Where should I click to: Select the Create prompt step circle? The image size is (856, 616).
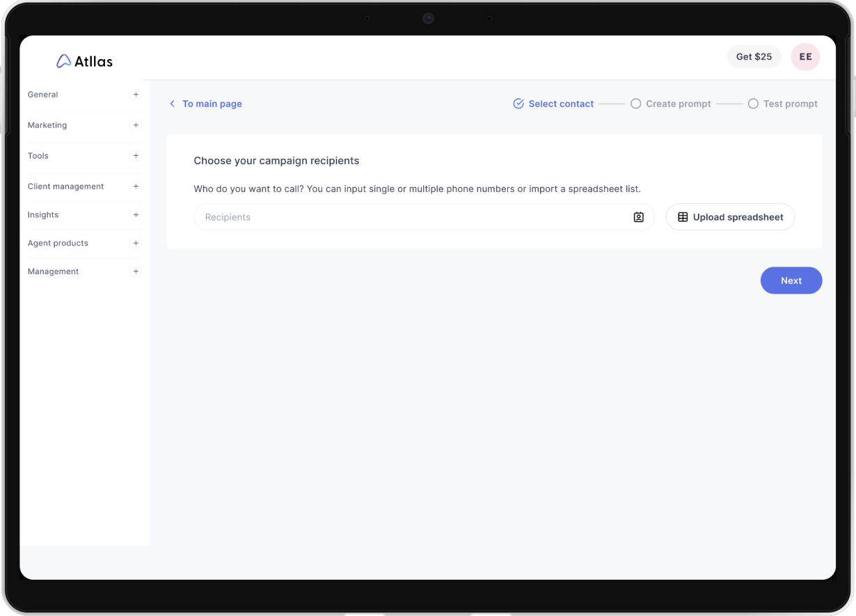(x=635, y=104)
